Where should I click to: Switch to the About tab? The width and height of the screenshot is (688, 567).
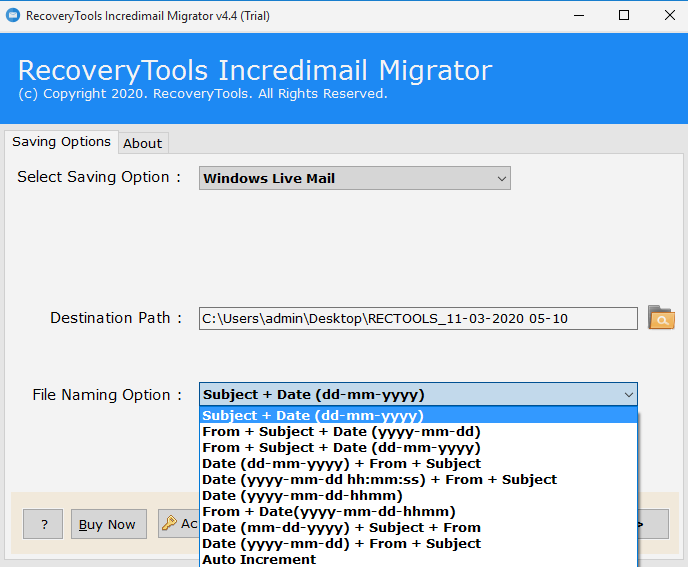(x=142, y=143)
